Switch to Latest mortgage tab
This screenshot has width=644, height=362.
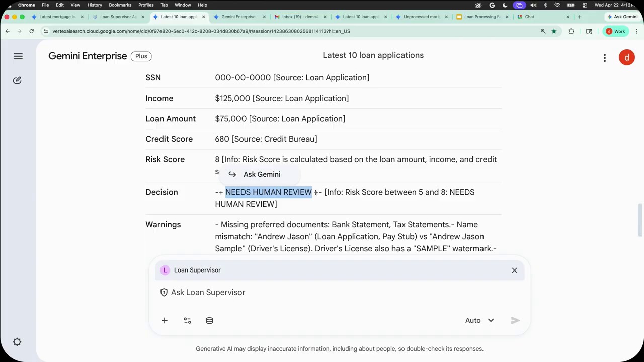[x=57, y=17]
